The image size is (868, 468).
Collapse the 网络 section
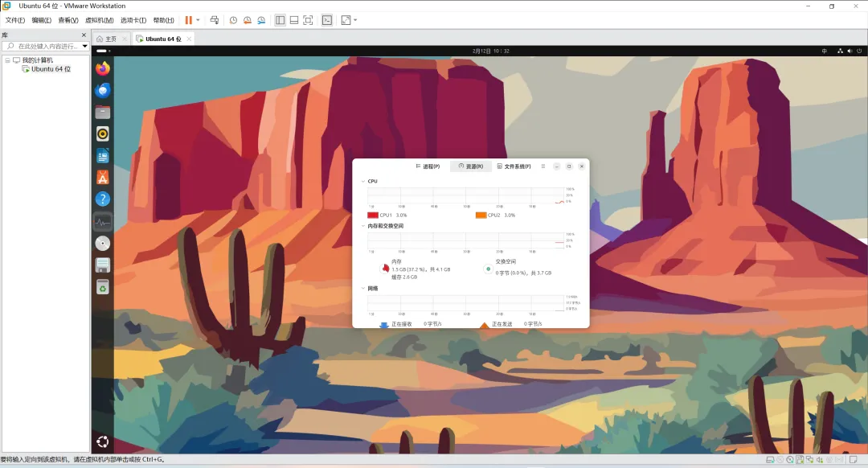pyautogui.click(x=363, y=288)
